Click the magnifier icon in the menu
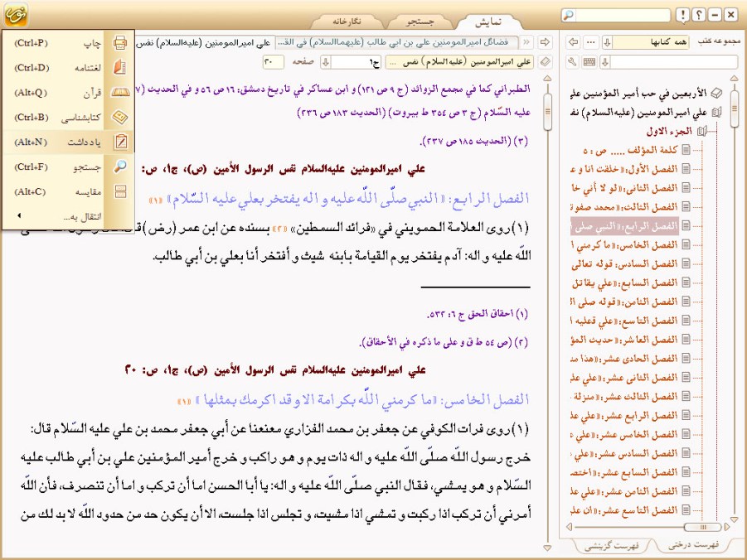The height and width of the screenshot is (560, 747). click(120, 167)
